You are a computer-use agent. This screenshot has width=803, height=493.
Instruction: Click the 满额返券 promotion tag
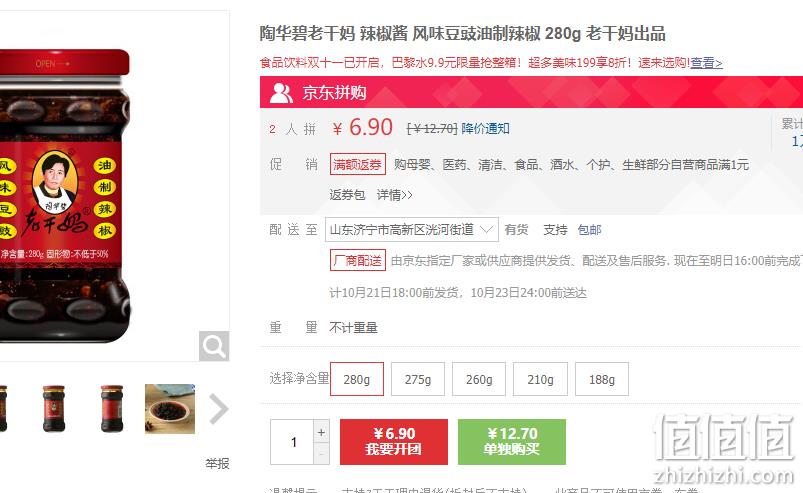(357, 164)
